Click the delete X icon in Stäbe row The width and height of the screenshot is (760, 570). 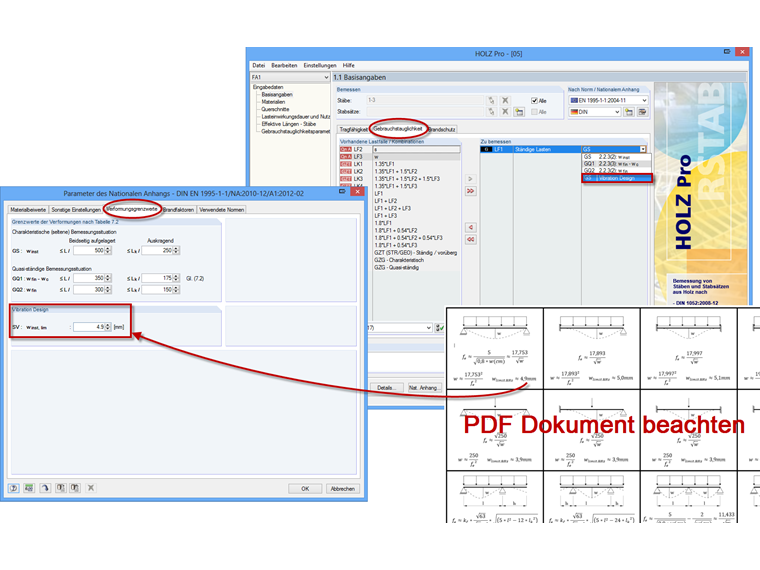[x=505, y=100]
